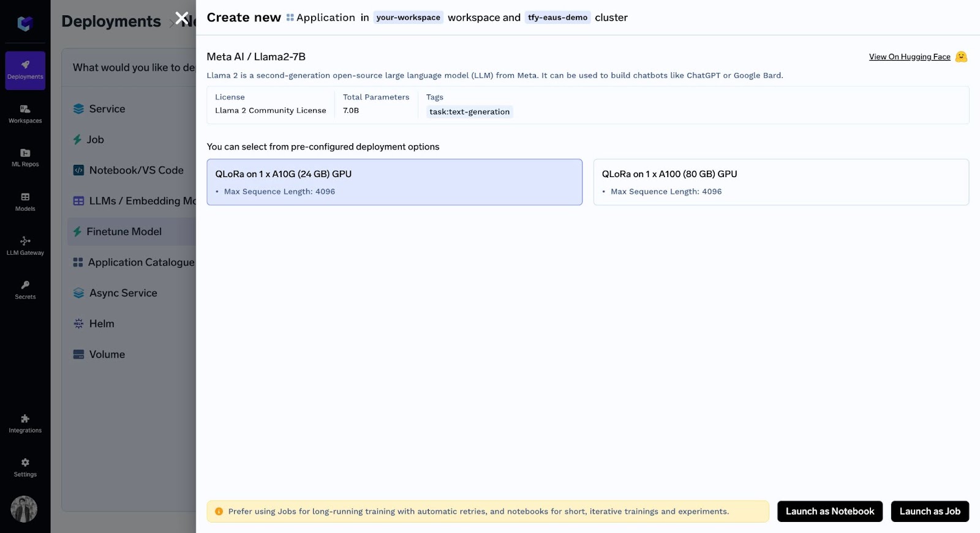Click the Deployments breadcrumb heading
This screenshot has height=533, width=980.
111,21
